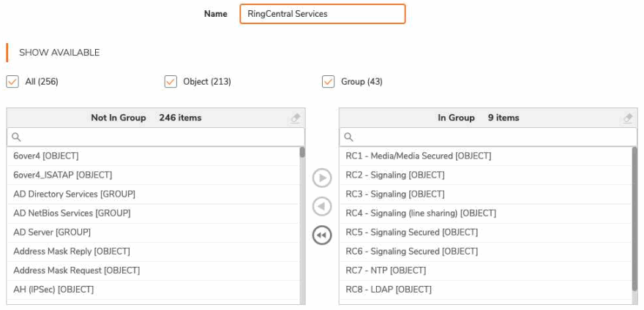Select RC2 - Signaling [OBJECT]
Screen dimensions: 644x310
click(x=485, y=175)
